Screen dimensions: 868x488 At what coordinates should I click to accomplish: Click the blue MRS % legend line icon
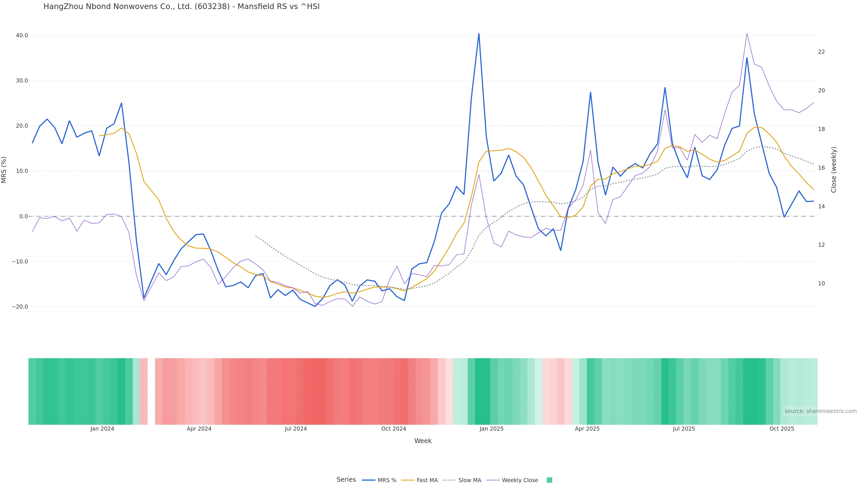click(x=369, y=480)
